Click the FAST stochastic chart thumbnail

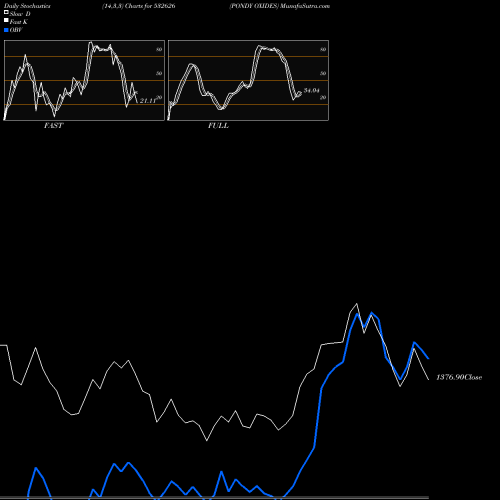pos(84,80)
